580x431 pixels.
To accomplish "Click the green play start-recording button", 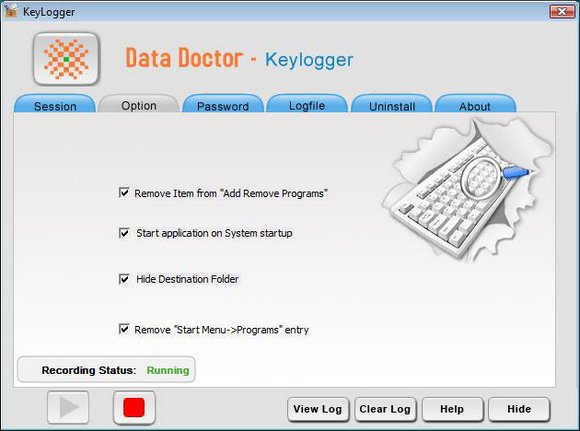I will pyautogui.click(x=68, y=407).
